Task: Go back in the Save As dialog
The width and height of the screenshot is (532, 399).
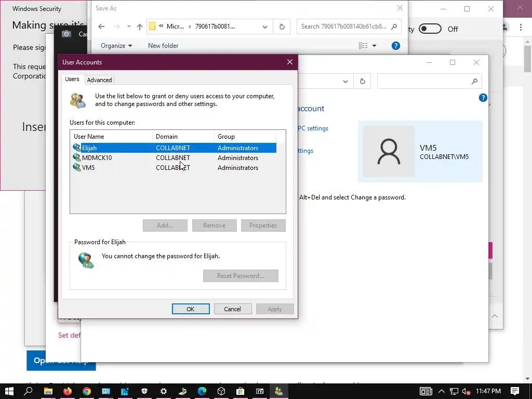Action: (x=101, y=26)
